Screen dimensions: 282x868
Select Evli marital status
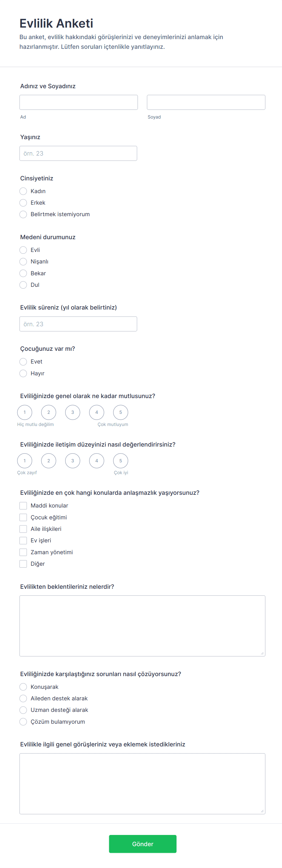tap(23, 250)
